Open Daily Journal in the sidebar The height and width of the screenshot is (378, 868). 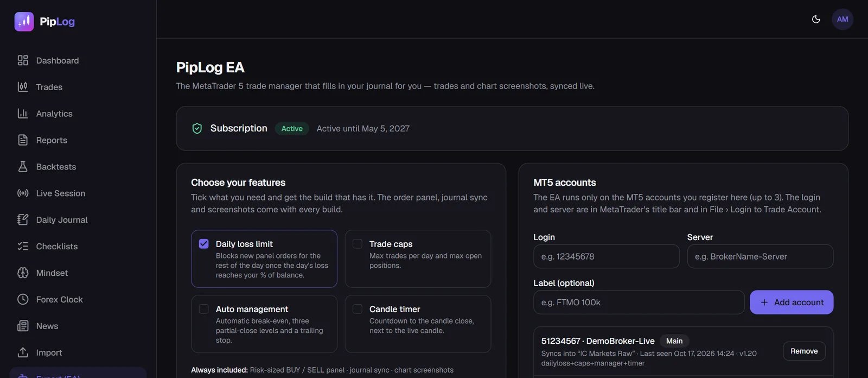(78, 220)
